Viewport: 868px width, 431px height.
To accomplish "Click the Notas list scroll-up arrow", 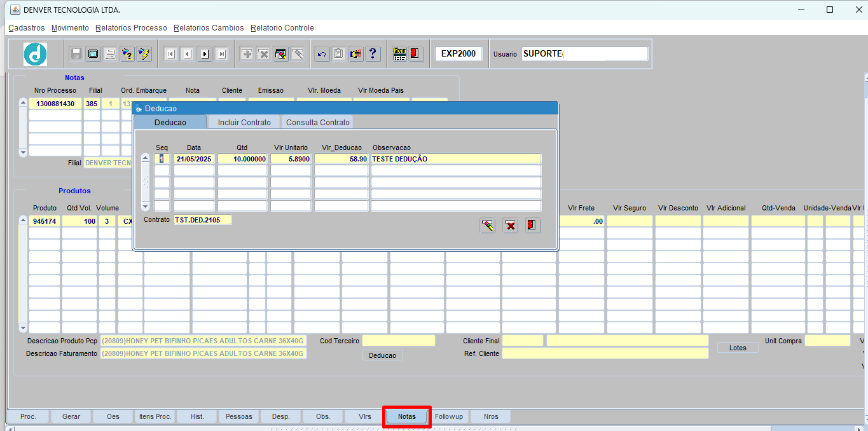I will click(23, 102).
